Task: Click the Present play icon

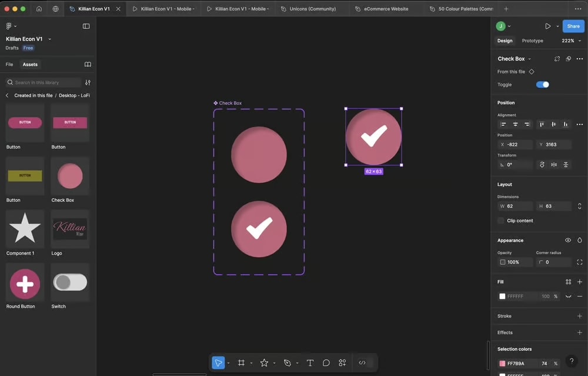Action: [x=548, y=26]
